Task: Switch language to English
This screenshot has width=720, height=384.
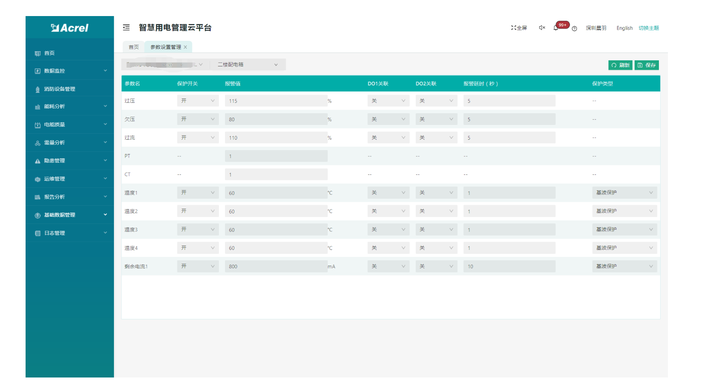Action: (624, 28)
